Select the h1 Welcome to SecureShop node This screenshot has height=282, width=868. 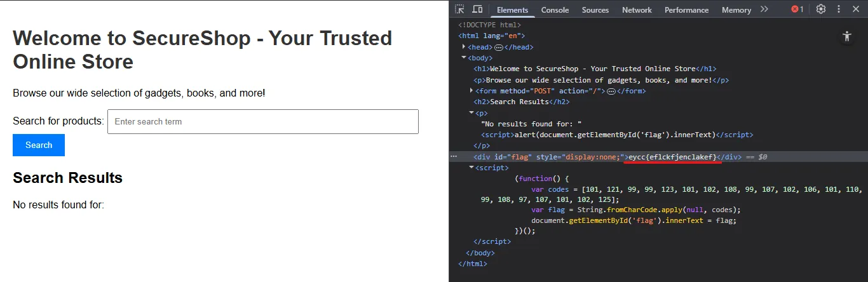coord(595,69)
